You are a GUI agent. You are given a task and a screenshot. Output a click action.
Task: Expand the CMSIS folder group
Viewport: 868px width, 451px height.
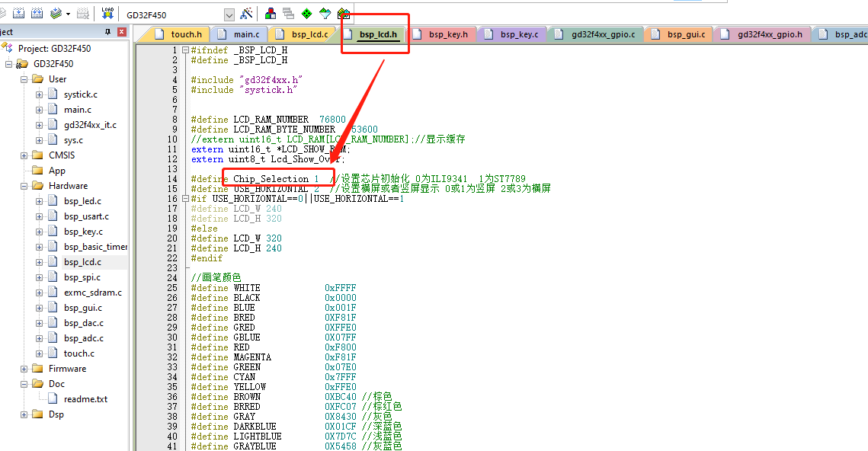pos(24,155)
